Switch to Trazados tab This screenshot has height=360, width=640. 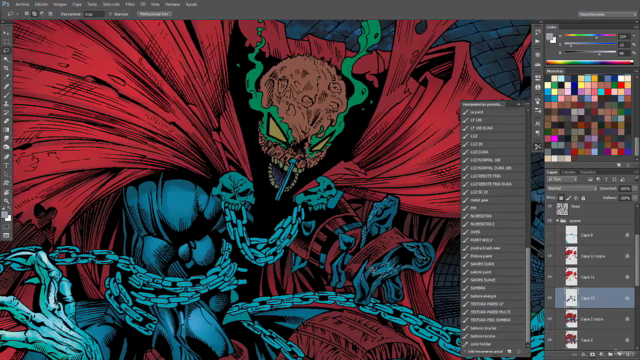coord(588,172)
